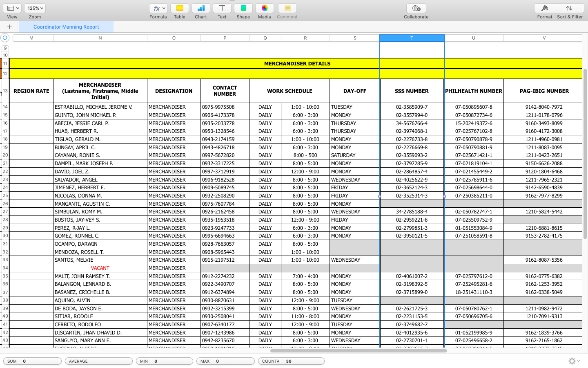Open the 125% zoom dropdown
This screenshot has width=588, height=368.
pos(35,8)
